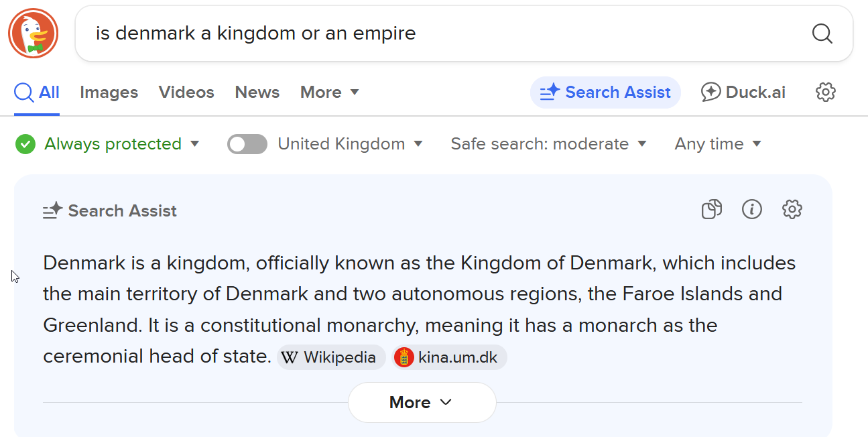Click the DuckDuckGo logo icon
Screen dimensions: 868x437
(x=34, y=34)
